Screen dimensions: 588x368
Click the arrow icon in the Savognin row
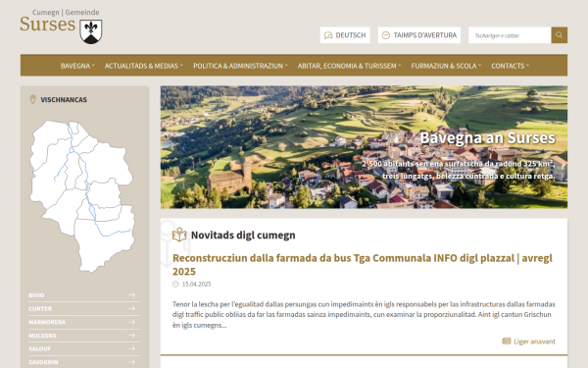click(131, 362)
